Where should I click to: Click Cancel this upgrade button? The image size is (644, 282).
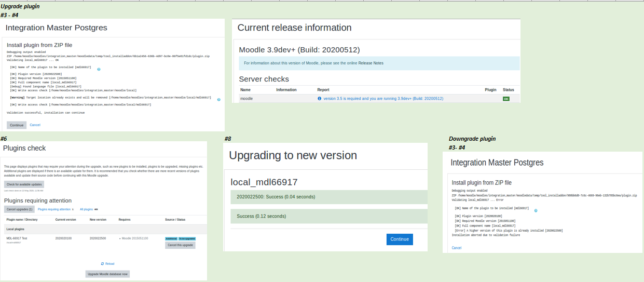click(x=180, y=245)
